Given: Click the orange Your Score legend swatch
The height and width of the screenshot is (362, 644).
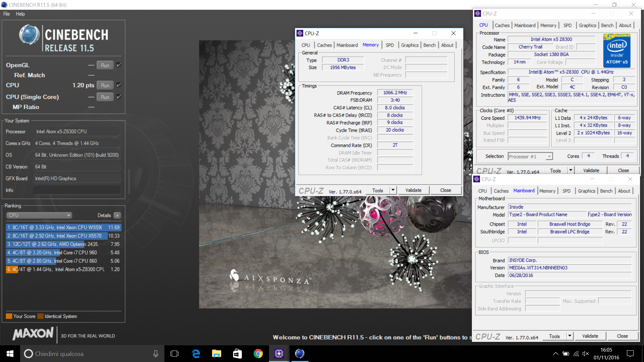Looking at the screenshot, I should click(9, 316).
